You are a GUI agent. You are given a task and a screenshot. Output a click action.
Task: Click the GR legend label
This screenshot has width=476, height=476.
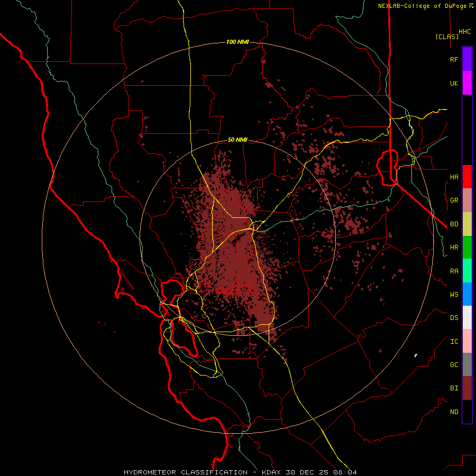point(454,200)
